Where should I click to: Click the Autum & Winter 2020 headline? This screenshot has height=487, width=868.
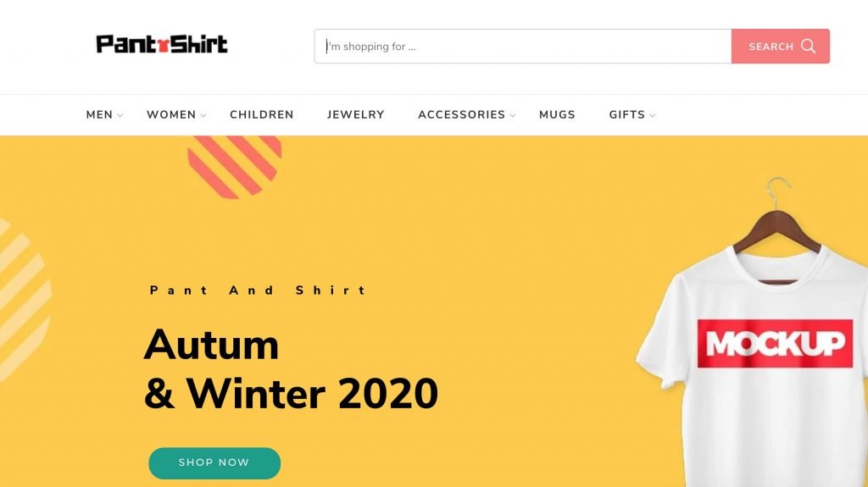[x=291, y=369]
